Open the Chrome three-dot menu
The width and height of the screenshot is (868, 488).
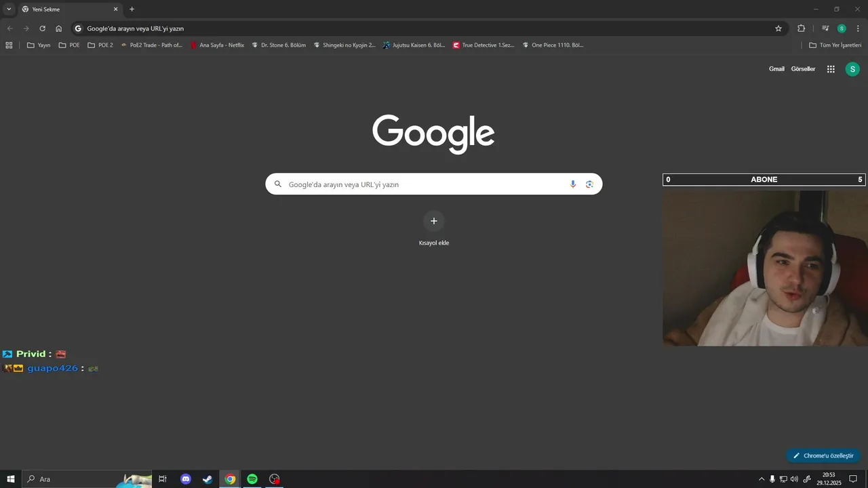coord(858,28)
